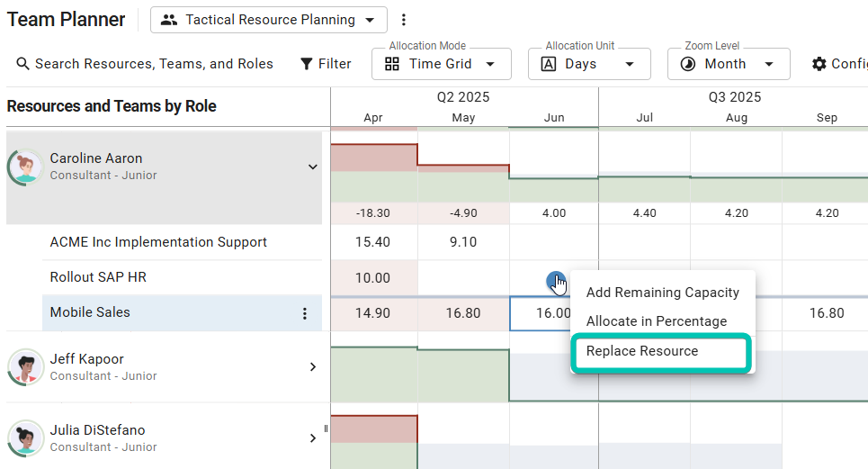This screenshot has height=469, width=868.
Task: Click the search magnifier icon
Action: [22, 64]
